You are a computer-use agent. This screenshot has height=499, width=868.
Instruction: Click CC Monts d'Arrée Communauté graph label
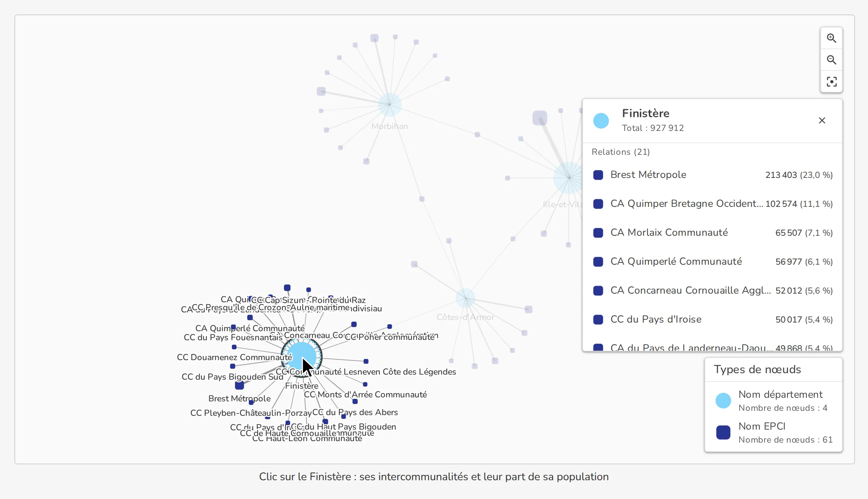tap(365, 394)
